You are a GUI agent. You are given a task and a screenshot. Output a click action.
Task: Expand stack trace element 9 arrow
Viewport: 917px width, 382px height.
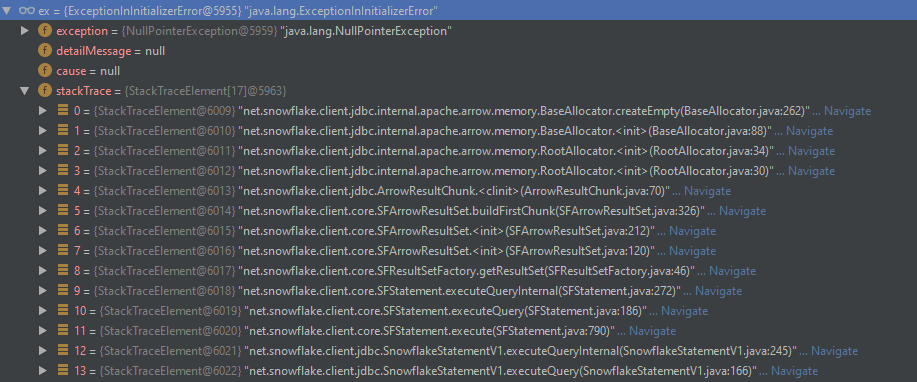tap(42, 290)
